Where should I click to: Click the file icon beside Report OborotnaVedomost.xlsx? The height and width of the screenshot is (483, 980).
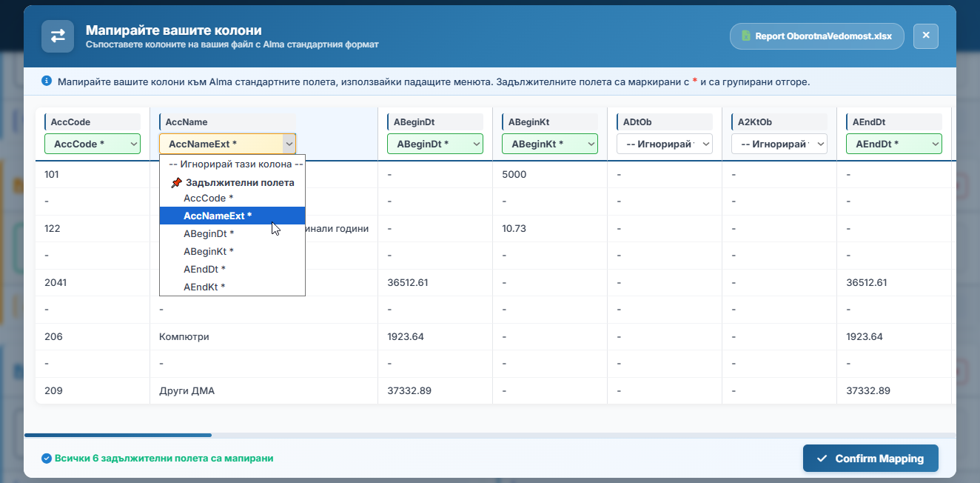tap(746, 36)
